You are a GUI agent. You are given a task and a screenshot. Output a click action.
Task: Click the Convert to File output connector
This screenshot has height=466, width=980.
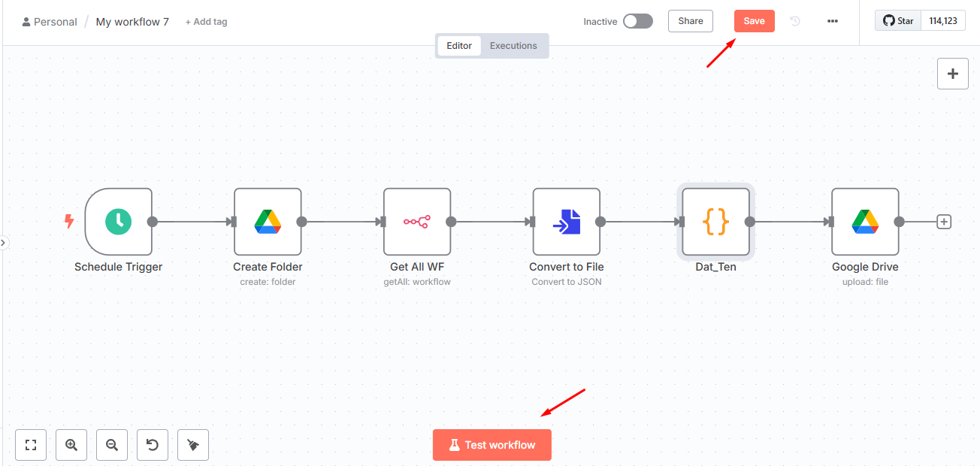pyautogui.click(x=600, y=222)
